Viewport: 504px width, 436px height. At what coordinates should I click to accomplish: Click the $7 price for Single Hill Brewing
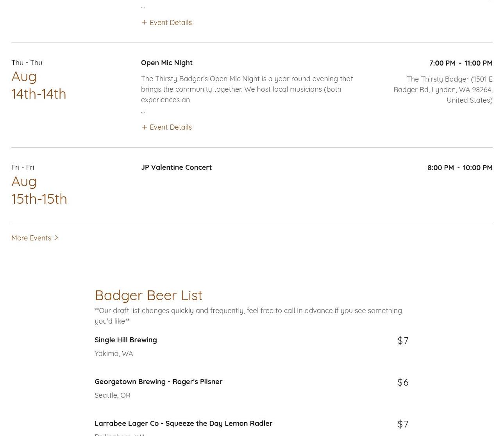pos(403,341)
